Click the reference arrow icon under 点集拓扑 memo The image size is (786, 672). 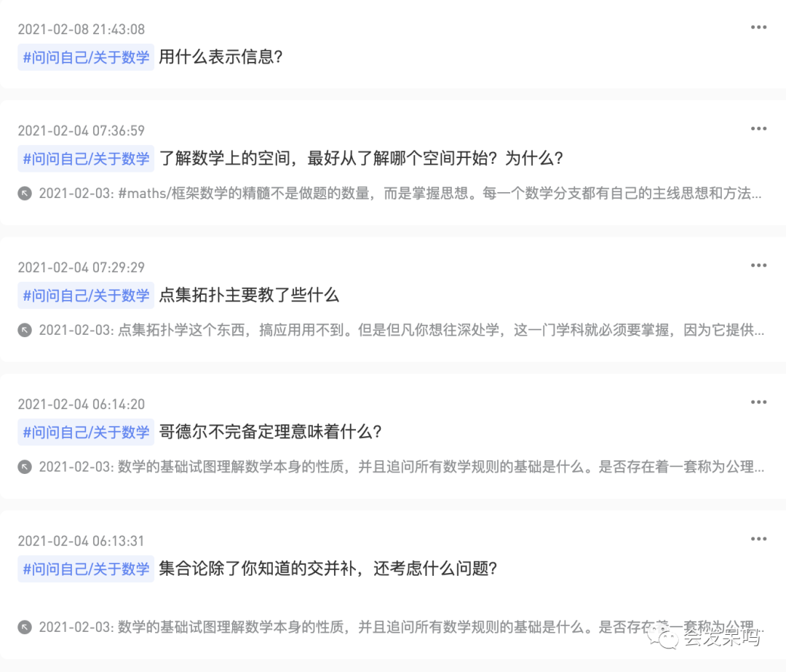(25, 330)
